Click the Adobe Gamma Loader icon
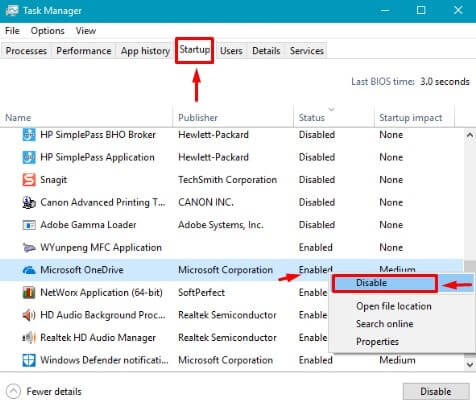This screenshot has width=476, height=407. [29, 225]
